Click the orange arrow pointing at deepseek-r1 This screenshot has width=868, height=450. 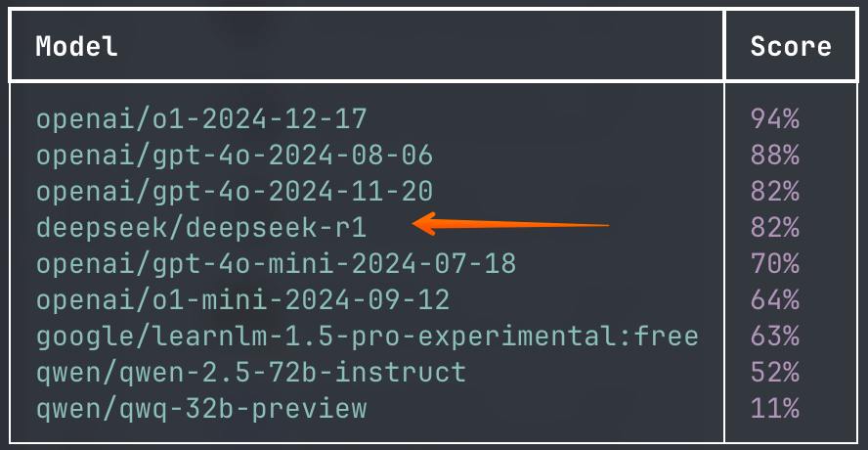pyautogui.click(x=510, y=224)
